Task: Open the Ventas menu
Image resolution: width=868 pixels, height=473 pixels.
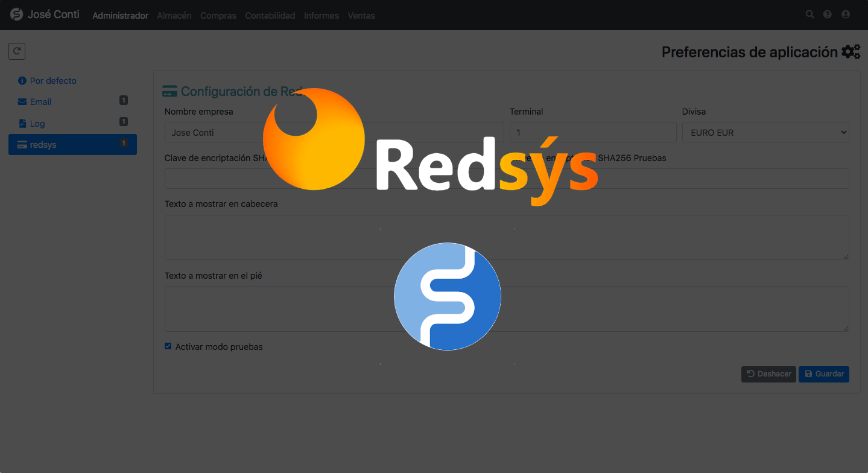Action: pyautogui.click(x=361, y=16)
